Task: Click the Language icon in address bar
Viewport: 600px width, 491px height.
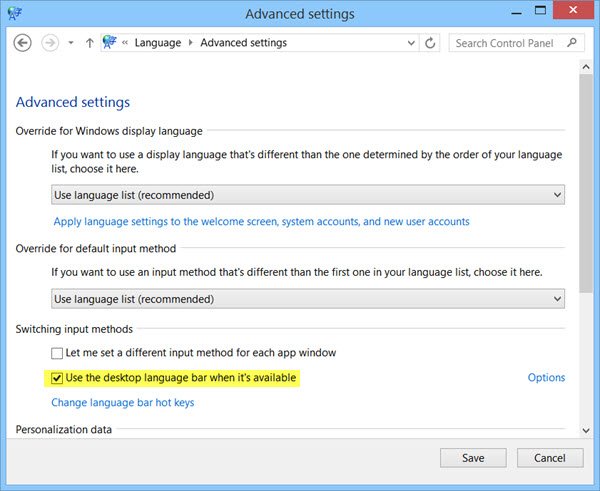Action: click(110, 43)
